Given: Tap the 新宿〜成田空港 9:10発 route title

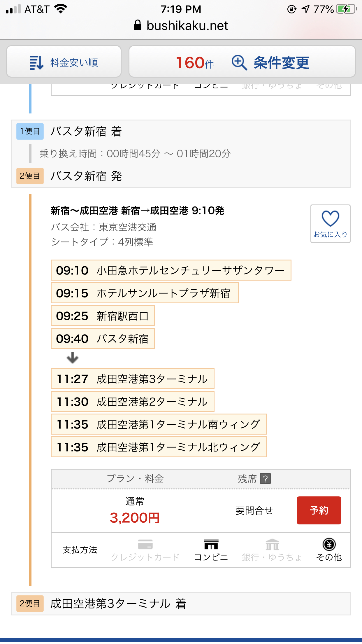Looking at the screenshot, I should pyautogui.click(x=137, y=211).
